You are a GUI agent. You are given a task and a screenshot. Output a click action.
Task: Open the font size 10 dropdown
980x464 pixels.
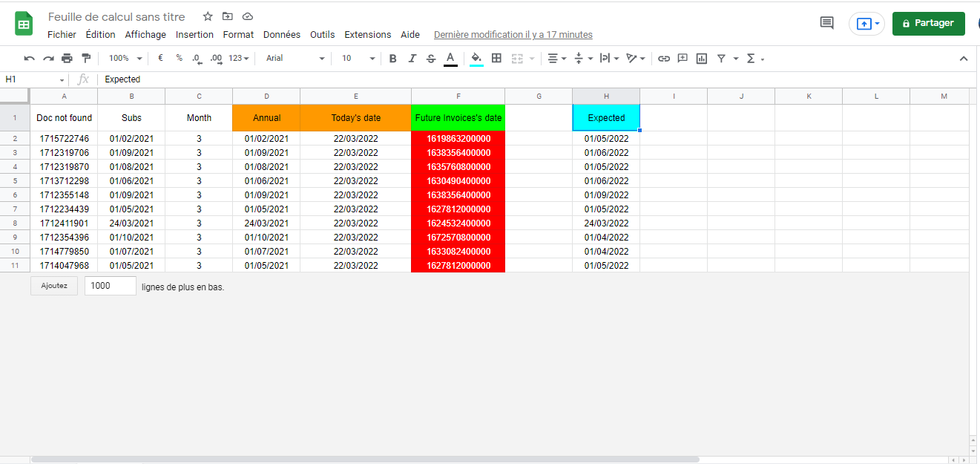[x=357, y=58]
